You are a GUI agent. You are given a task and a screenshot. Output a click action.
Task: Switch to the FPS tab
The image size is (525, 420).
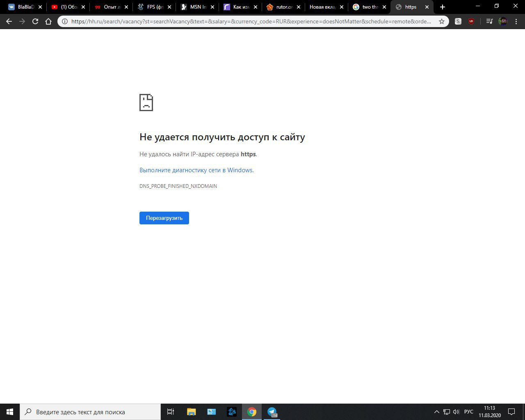click(154, 7)
